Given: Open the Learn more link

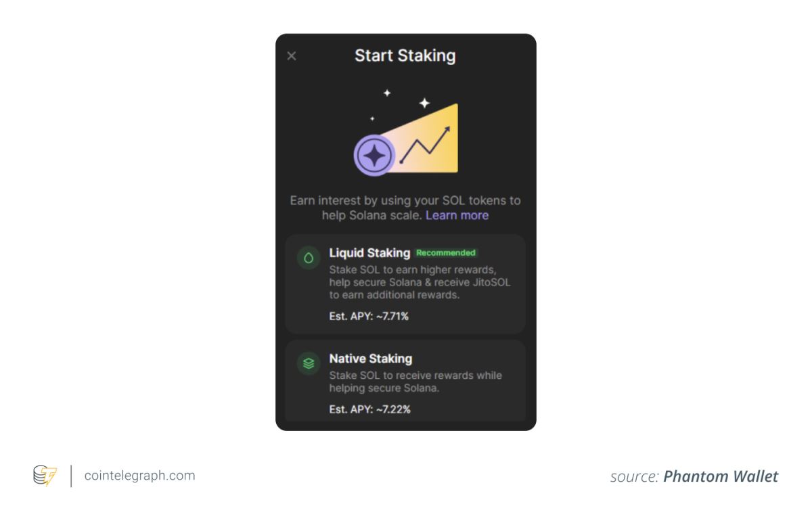Looking at the screenshot, I should coord(457,215).
